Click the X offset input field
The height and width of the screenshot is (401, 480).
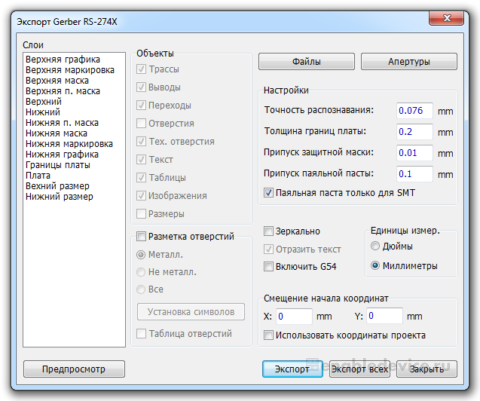tap(294, 316)
